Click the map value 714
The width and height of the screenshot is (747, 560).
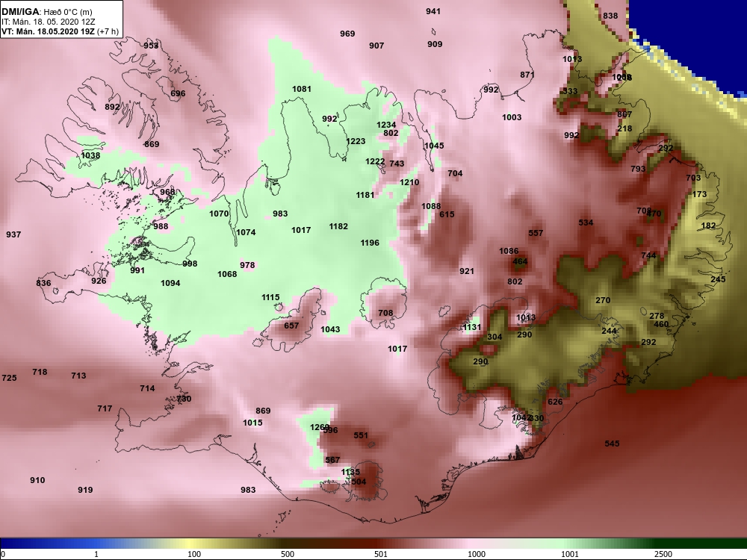point(147,388)
